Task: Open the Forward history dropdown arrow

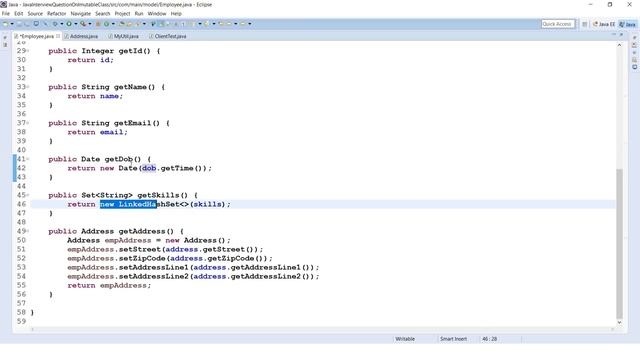Action: click(x=249, y=24)
